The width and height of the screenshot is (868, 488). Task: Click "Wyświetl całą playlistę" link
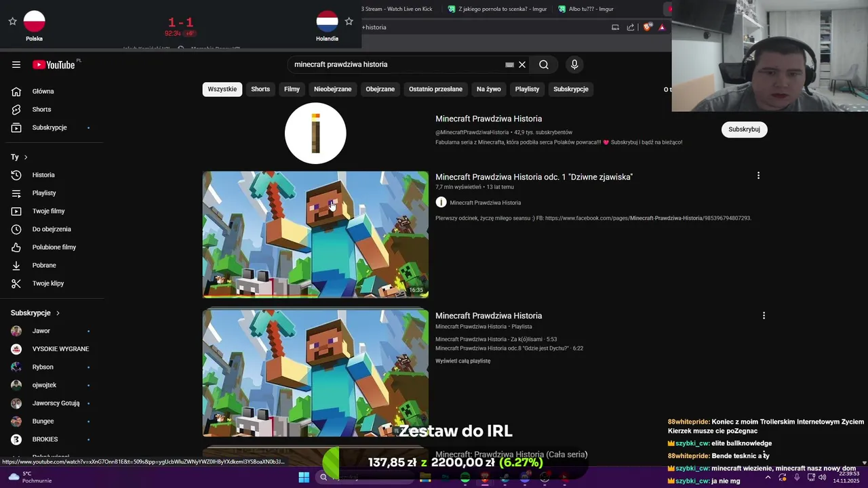[462, 361]
